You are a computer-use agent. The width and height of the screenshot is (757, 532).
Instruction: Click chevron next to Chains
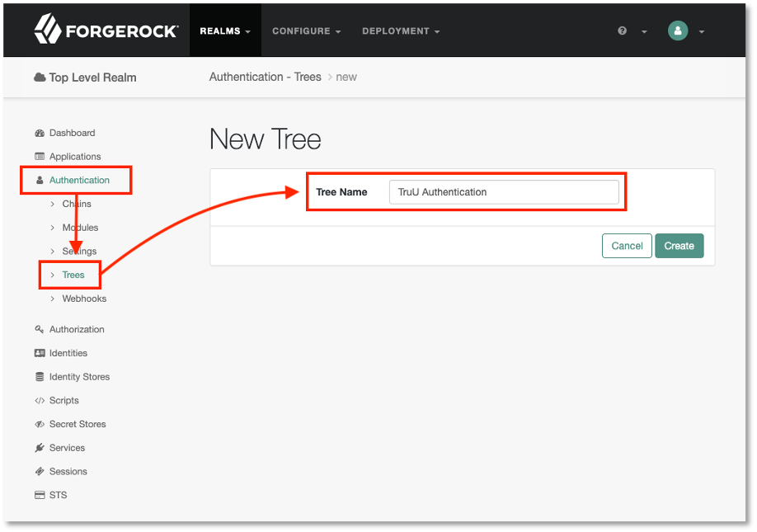pyautogui.click(x=52, y=204)
